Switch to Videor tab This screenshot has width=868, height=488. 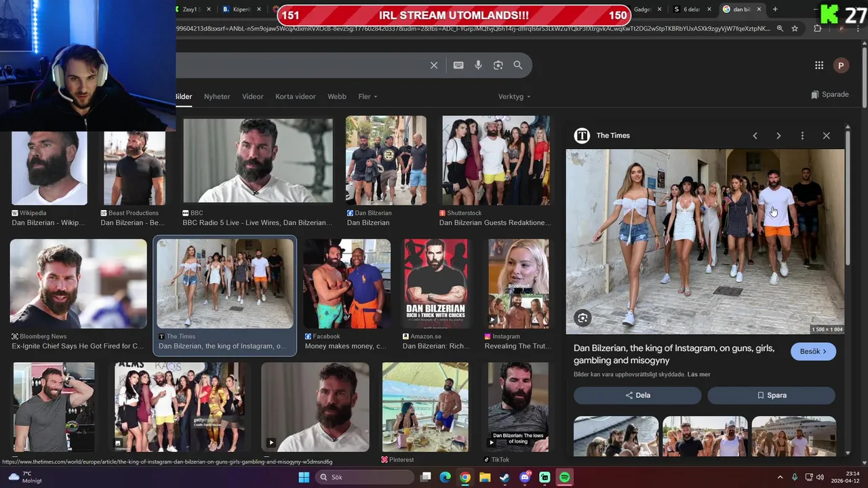(x=252, y=96)
